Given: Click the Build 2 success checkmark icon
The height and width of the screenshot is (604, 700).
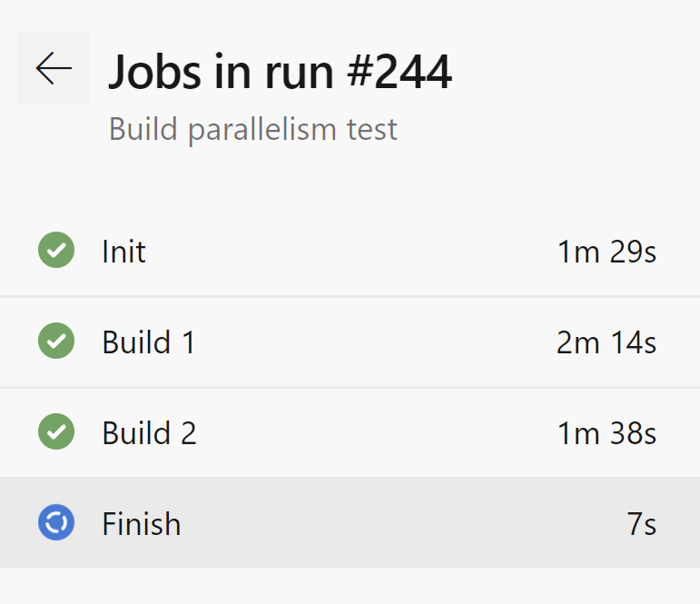Looking at the screenshot, I should tap(56, 432).
